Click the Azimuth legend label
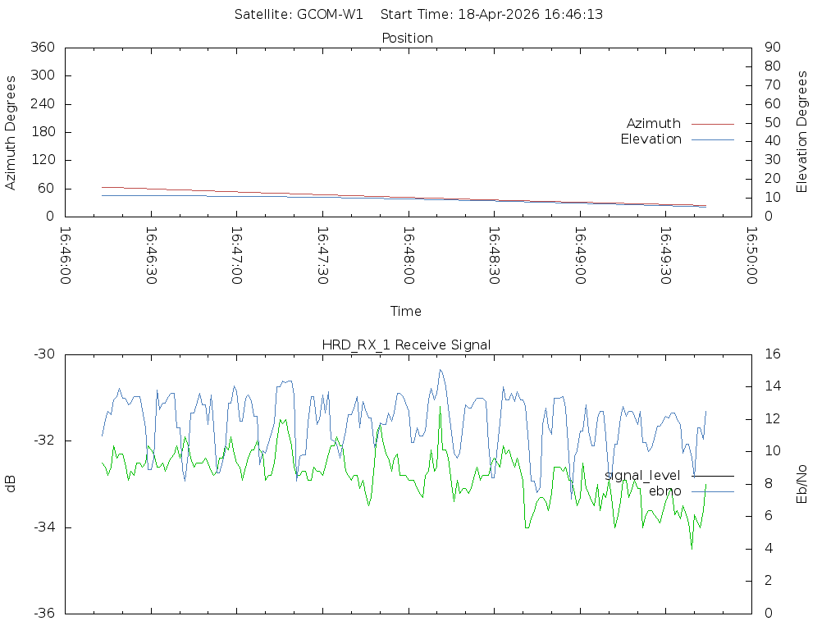 pos(653,124)
